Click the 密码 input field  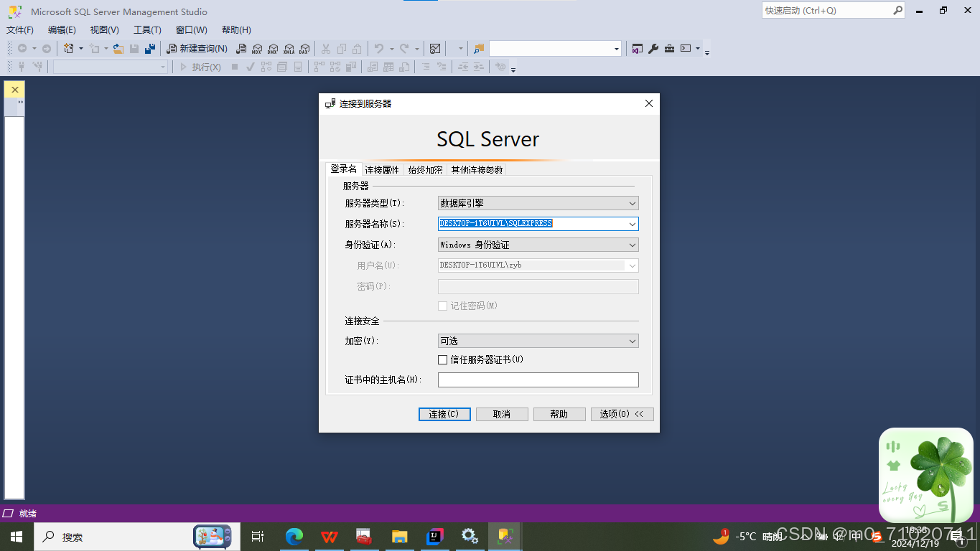coord(538,286)
